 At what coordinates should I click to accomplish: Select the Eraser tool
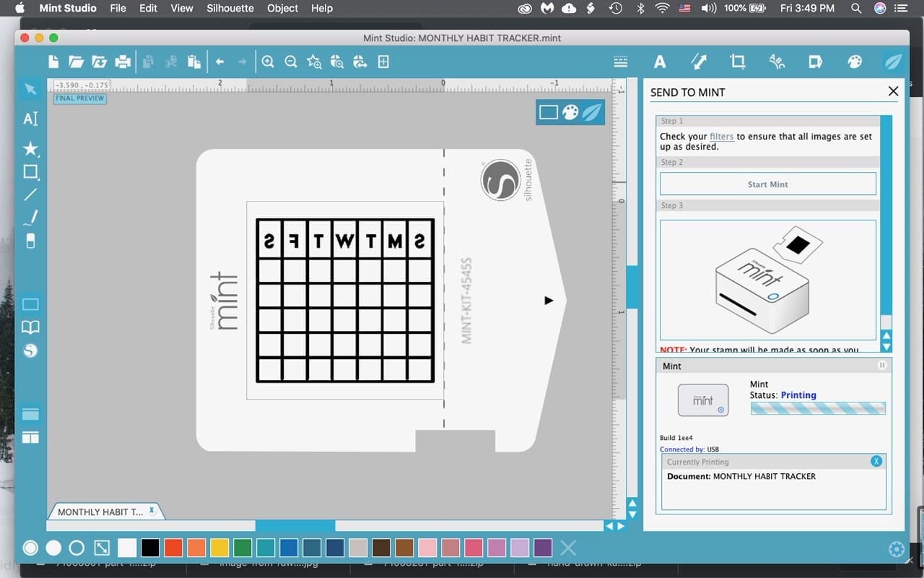(x=30, y=241)
